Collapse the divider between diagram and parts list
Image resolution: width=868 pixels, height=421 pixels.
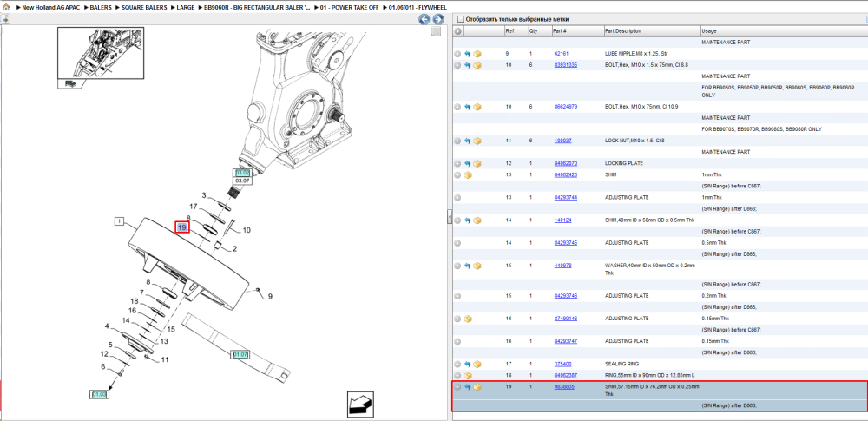(x=450, y=217)
